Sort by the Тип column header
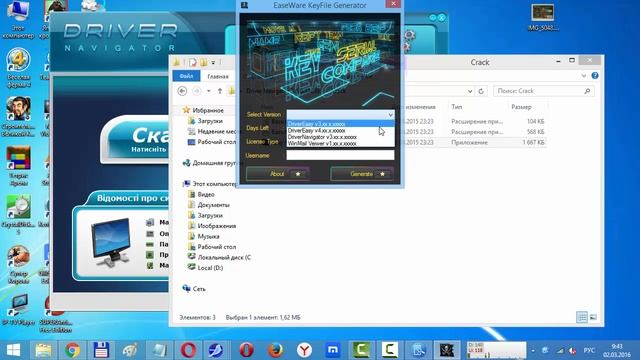 tap(457, 107)
